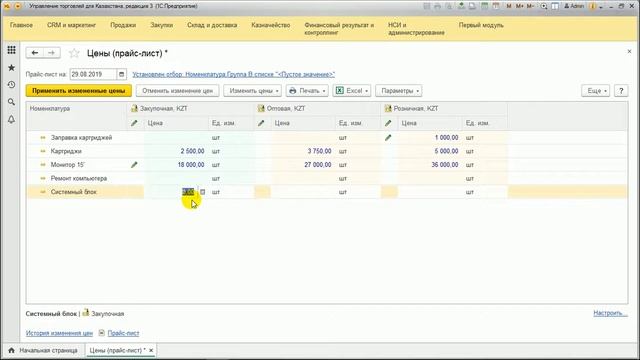Add price list to favorites star
The width and height of the screenshot is (640, 360).
coord(74,53)
